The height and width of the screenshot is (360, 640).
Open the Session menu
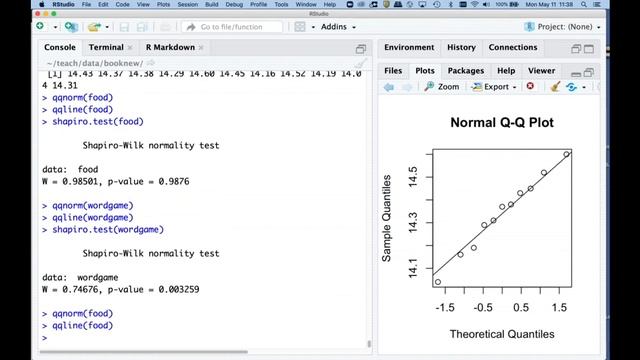(x=187, y=4)
